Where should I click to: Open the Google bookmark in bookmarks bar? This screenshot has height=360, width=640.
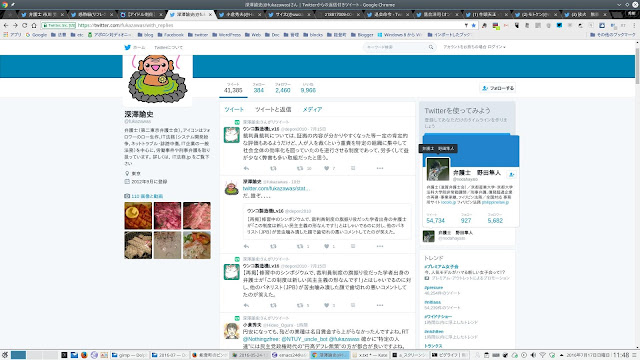(x=36, y=35)
